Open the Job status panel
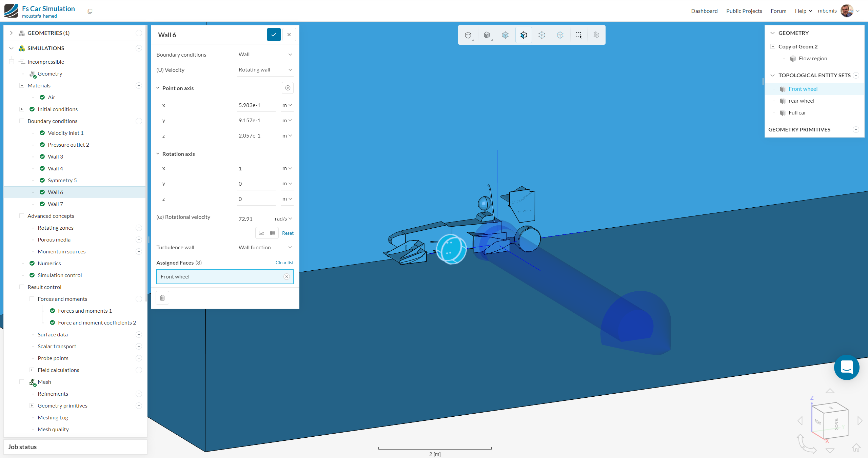The height and width of the screenshot is (458, 868). tap(75, 447)
